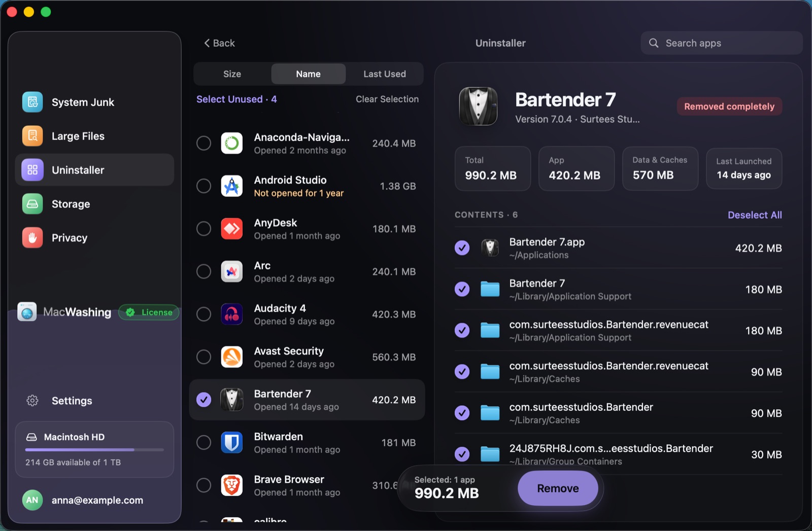812x531 pixels.
Task: Click the License badge
Action: coord(149,312)
